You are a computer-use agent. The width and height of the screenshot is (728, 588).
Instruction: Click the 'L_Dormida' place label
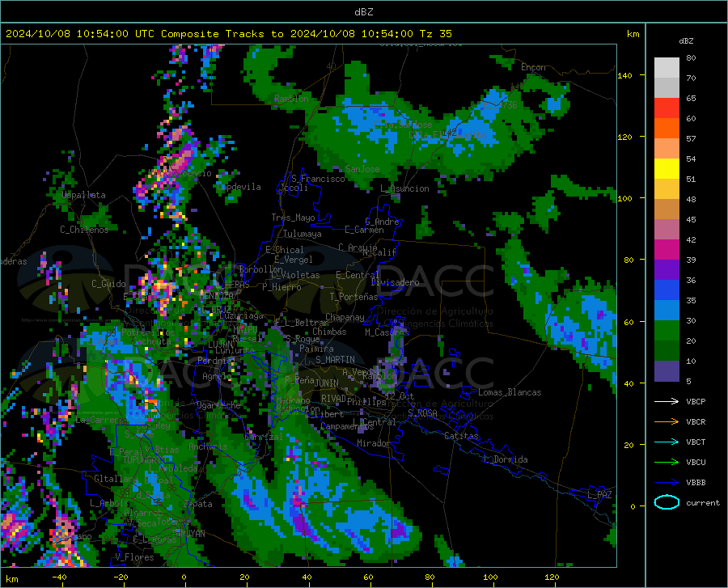coord(505,459)
